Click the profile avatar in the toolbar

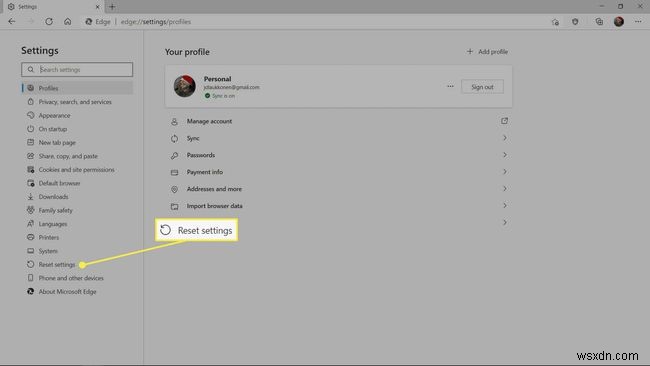tap(619, 22)
